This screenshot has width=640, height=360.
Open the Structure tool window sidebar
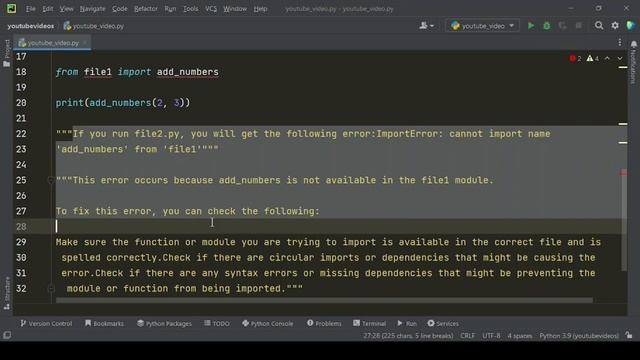pyautogui.click(x=7, y=293)
